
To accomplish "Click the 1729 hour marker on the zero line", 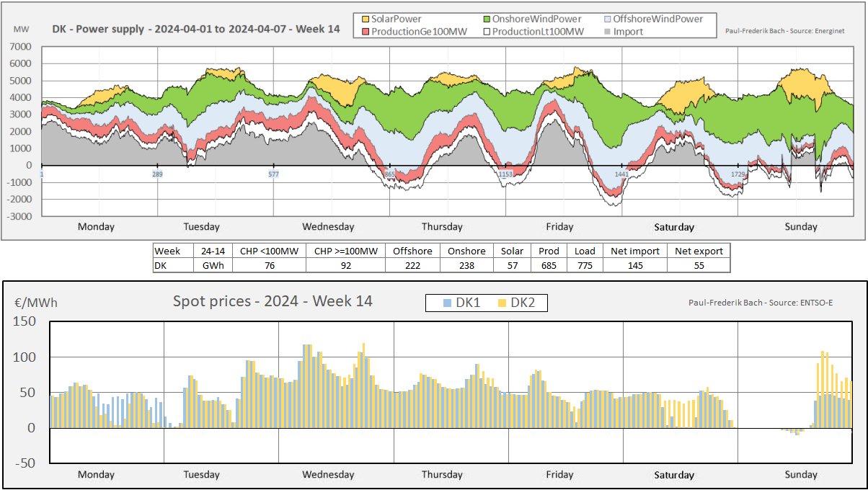I will (x=738, y=174).
